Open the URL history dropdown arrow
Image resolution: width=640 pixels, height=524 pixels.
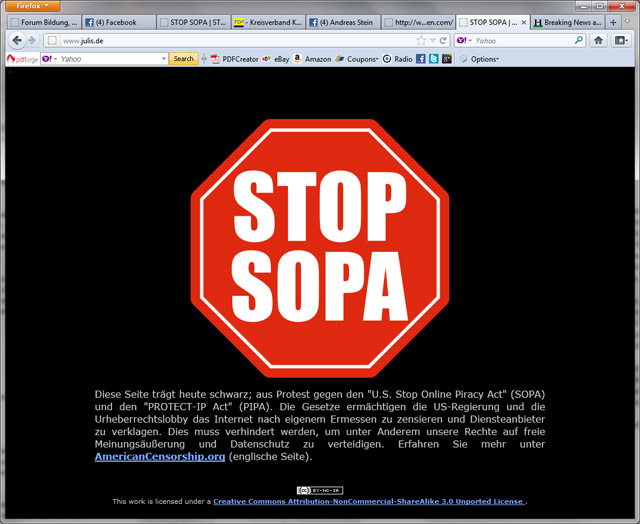click(432, 41)
